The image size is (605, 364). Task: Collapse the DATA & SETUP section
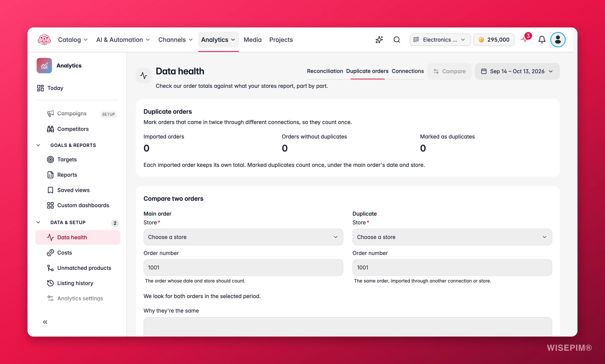[38, 222]
